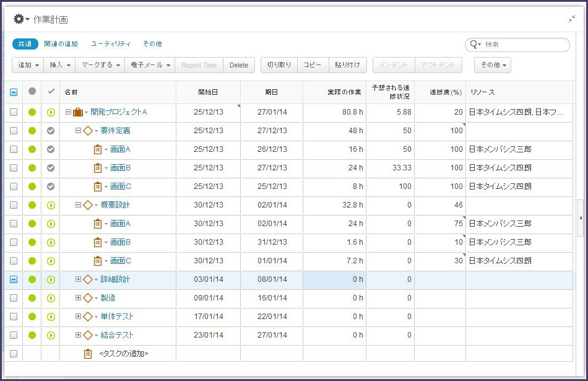Open the その他 tab beside ユーティリティ
Image resolution: width=588 pixels, height=381 pixels.
click(152, 44)
